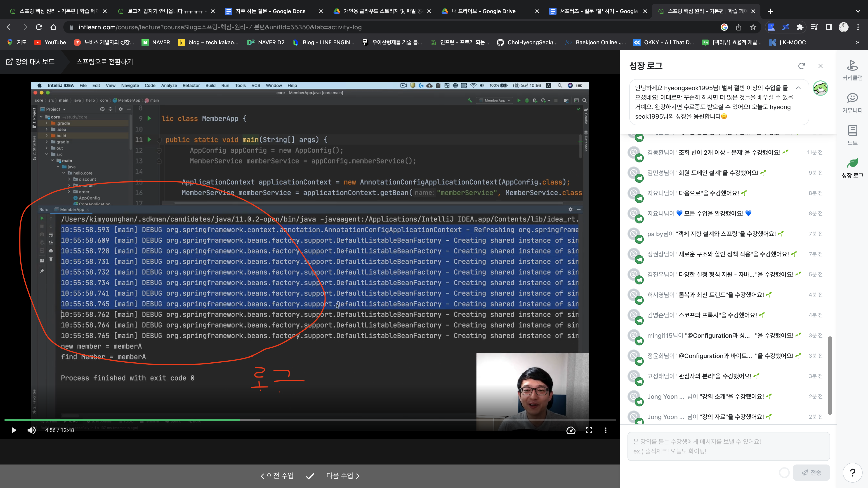Viewport: 868px width, 488px height.
Task: Open Google icon in address bar
Action: pos(724,27)
